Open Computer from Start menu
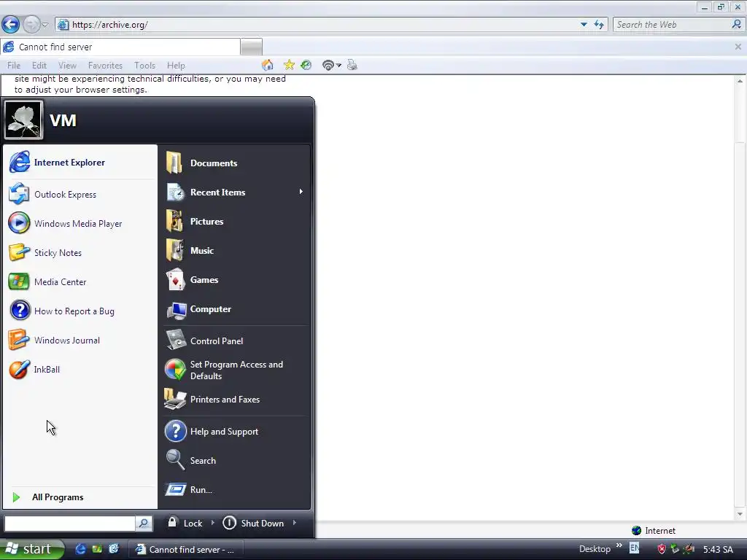The image size is (747, 560). [236, 309]
